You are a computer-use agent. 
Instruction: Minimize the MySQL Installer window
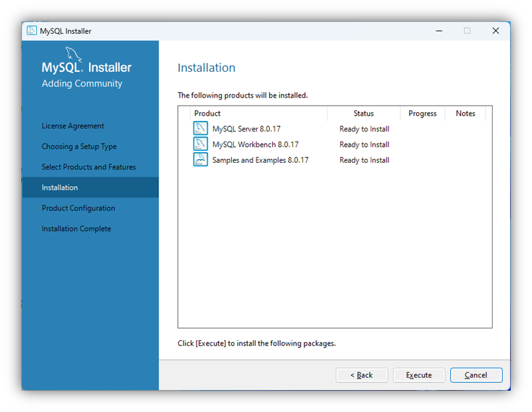click(x=439, y=31)
